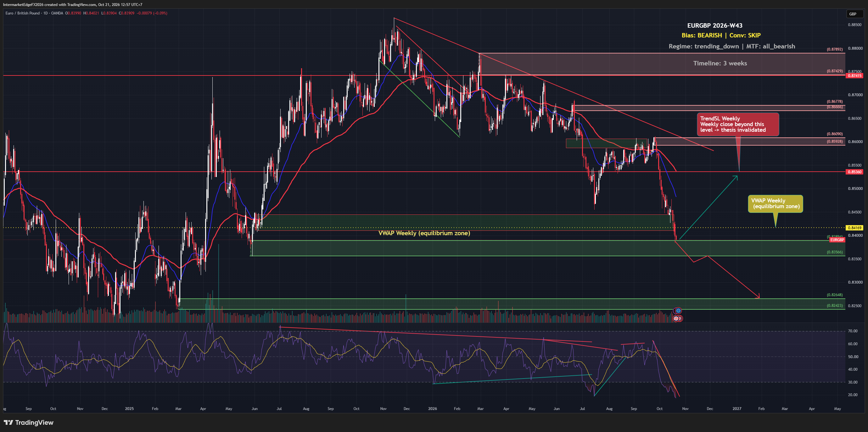The height and width of the screenshot is (432, 868).
Task: Click the 2025 label on the time axis
Action: (x=129, y=408)
